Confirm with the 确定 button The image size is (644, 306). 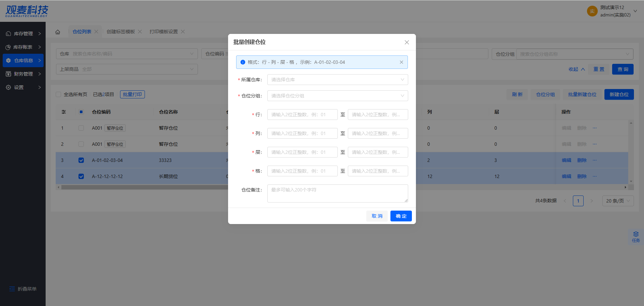401,216
